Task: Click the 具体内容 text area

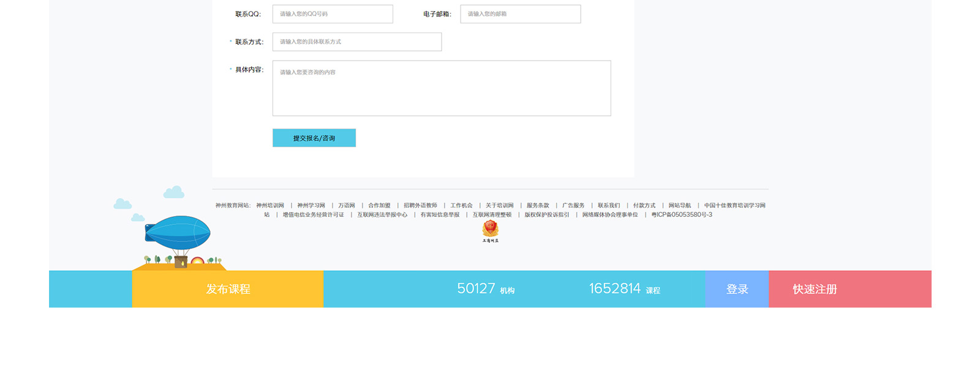Action: [441, 88]
